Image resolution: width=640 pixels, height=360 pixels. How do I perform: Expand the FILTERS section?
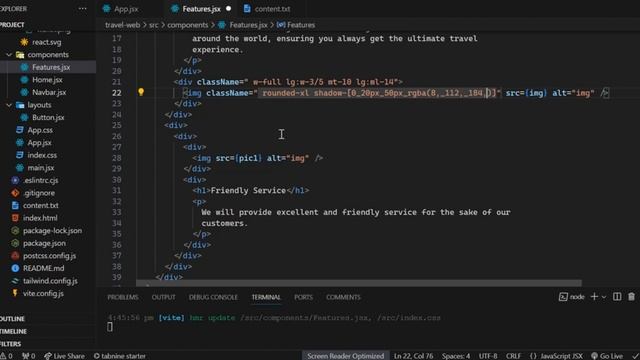click(x=11, y=344)
